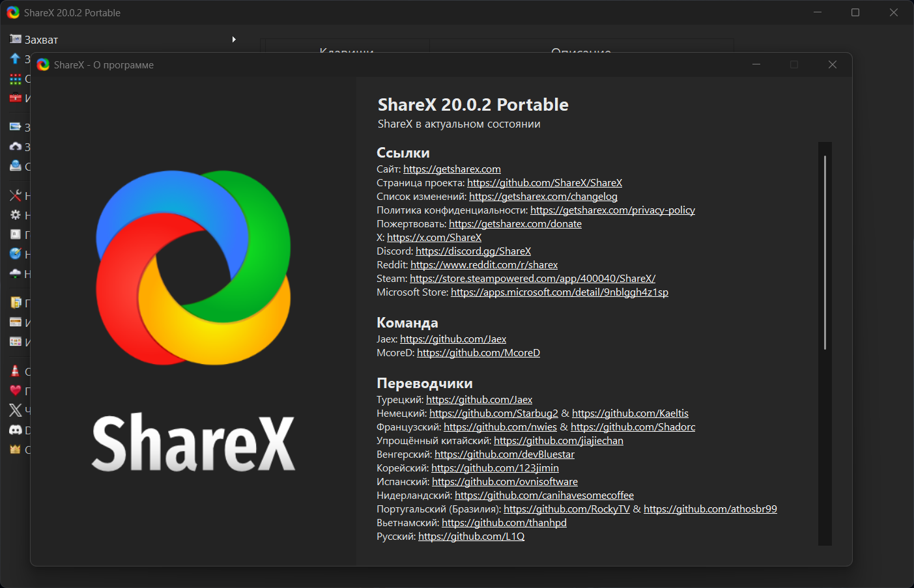Open the discord.gg/ShareX link
The image size is (914, 588).
pos(474,251)
